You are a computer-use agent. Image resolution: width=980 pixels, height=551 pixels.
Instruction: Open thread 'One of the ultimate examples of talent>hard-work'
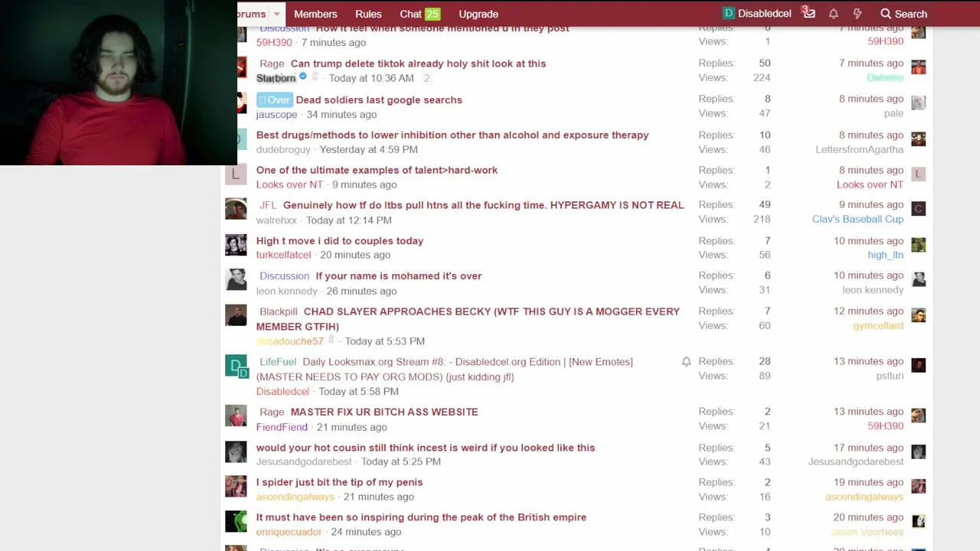pyautogui.click(x=377, y=171)
